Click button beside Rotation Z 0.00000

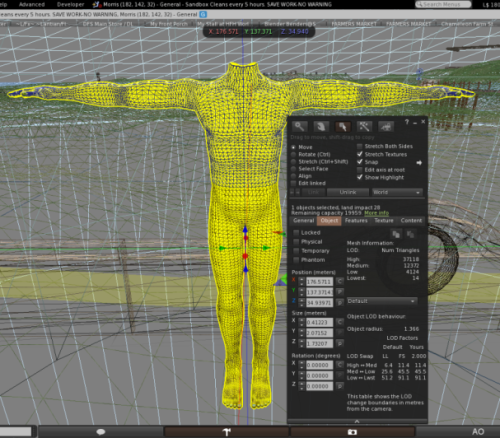[339, 386]
